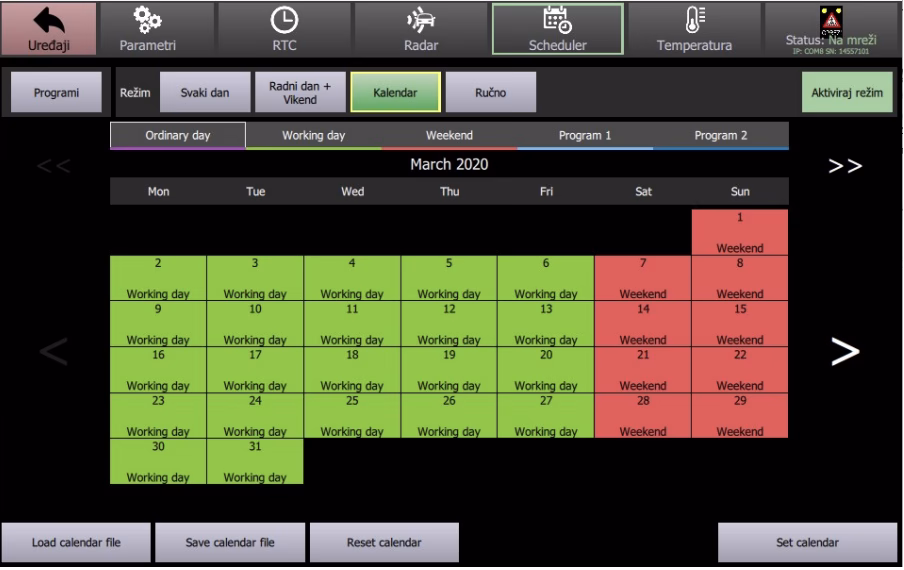Select the Svaki dan mode
This screenshot has height=570, width=904.
click(x=204, y=92)
